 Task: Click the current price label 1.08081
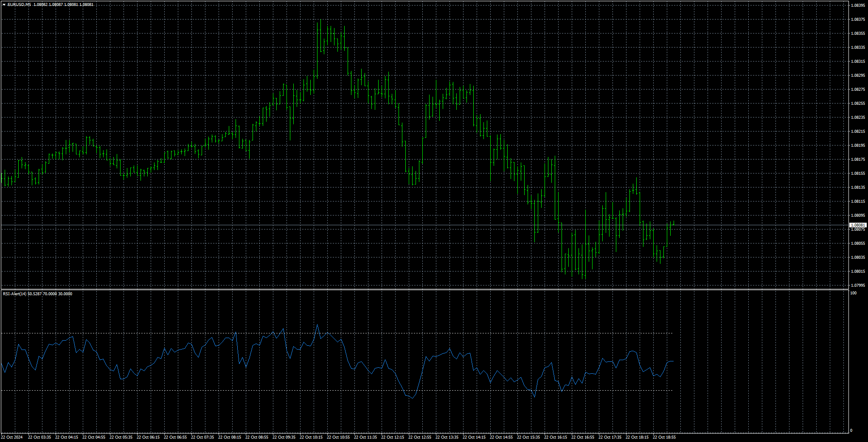tap(858, 225)
